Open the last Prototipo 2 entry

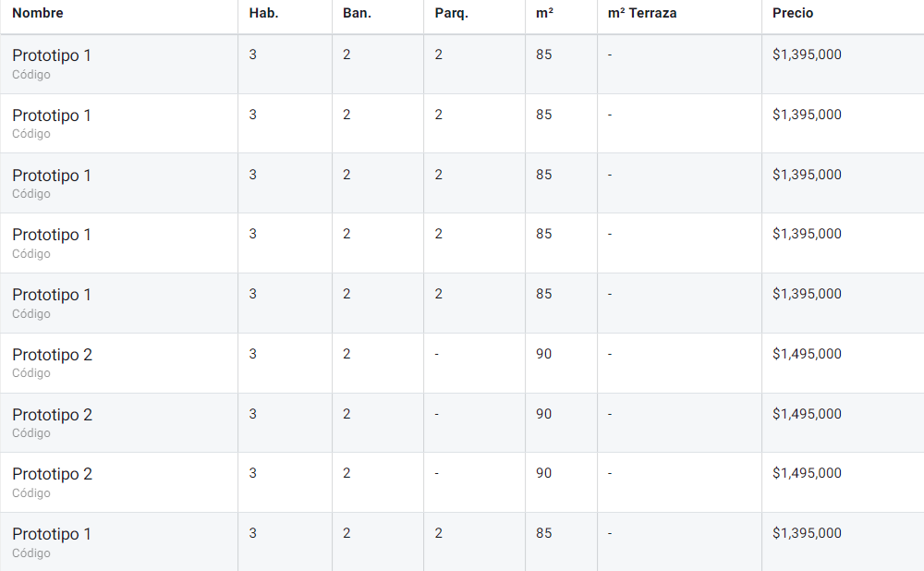(52, 474)
